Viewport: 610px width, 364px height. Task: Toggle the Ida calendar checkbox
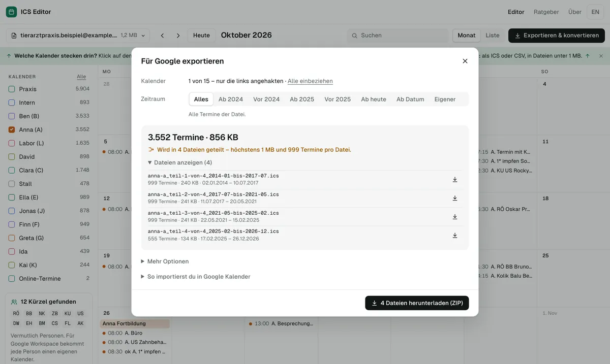click(x=12, y=251)
